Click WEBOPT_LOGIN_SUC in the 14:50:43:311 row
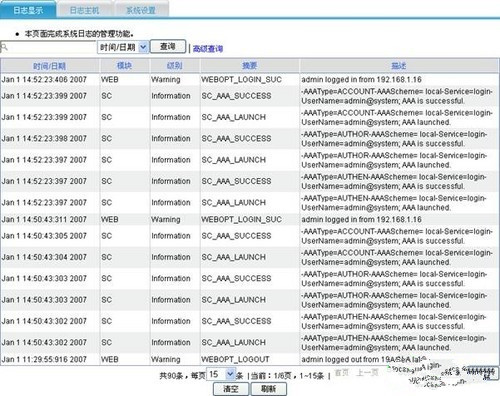Image resolution: width=500 pixels, height=396 pixels. (241, 220)
